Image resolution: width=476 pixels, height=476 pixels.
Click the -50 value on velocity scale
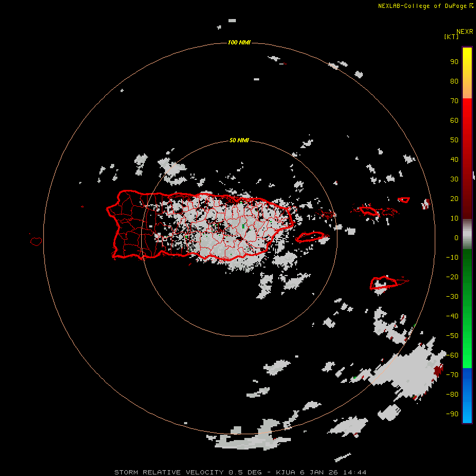[452, 336]
